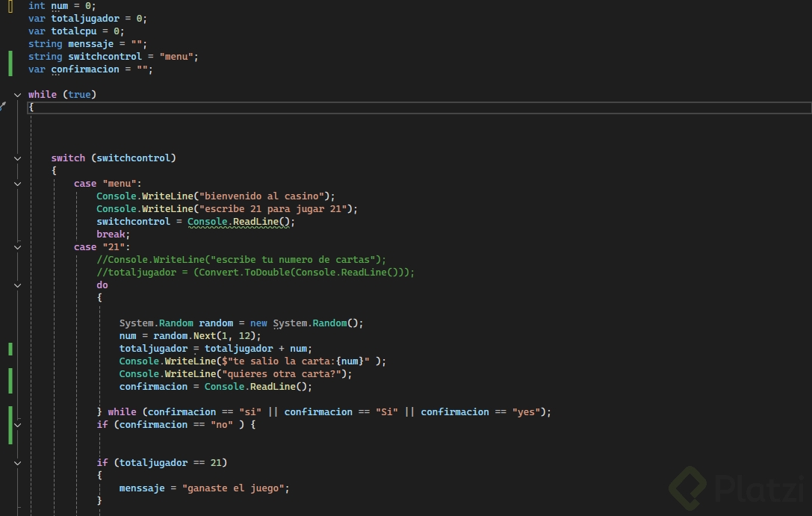
Task: Fold the case "21" section
Action: pyautogui.click(x=18, y=247)
